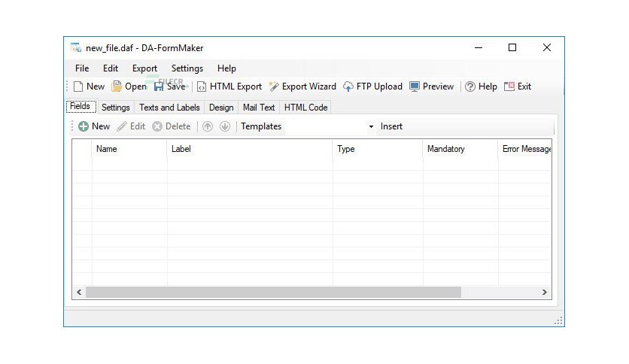Screen dimensions: 629x364
Task: Launch HTML Export from the toolbar
Action: (x=229, y=86)
